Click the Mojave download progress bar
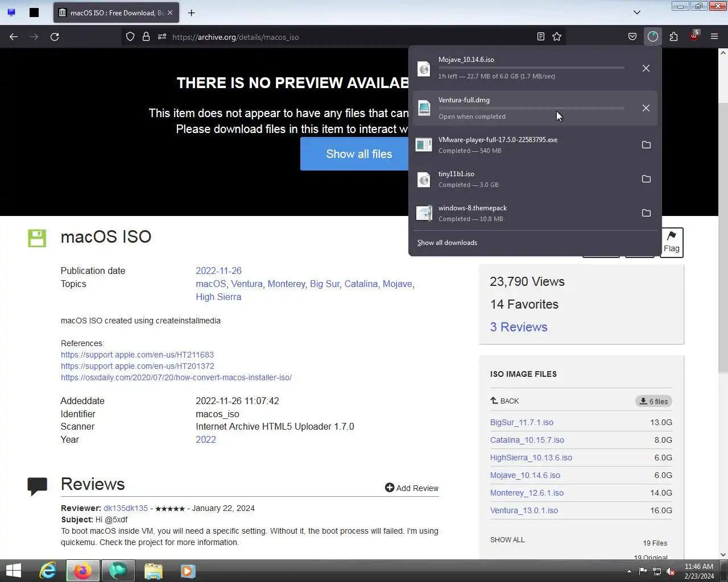This screenshot has width=728, height=582. point(531,68)
